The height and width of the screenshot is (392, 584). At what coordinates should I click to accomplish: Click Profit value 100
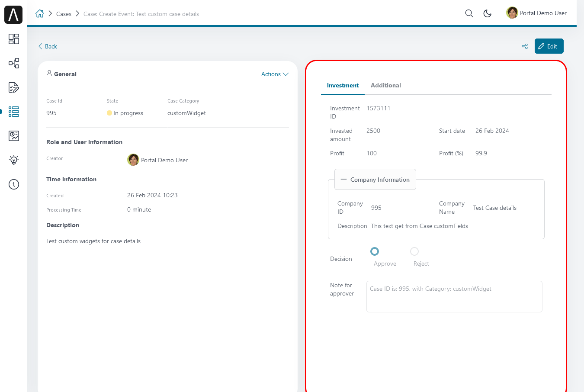coord(372,153)
